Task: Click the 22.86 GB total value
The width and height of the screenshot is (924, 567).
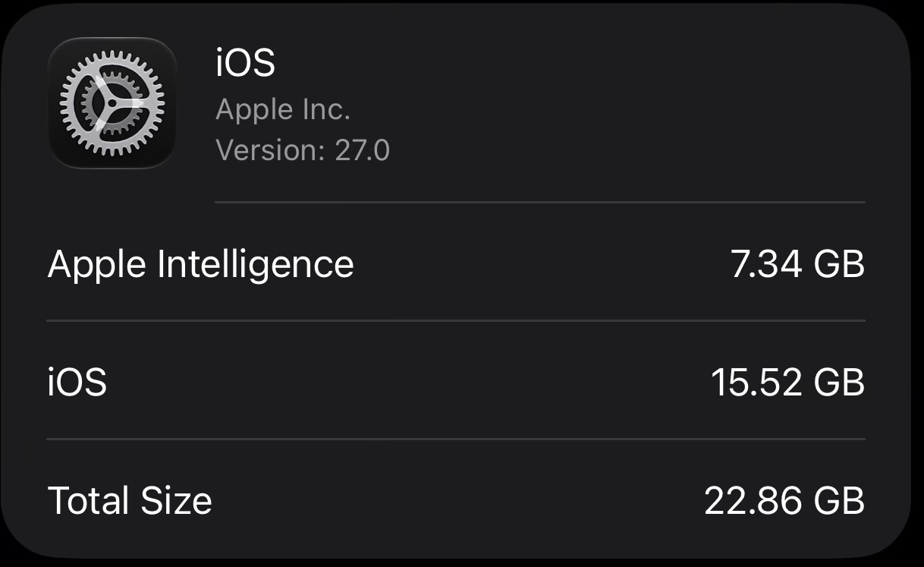Action: [784, 501]
